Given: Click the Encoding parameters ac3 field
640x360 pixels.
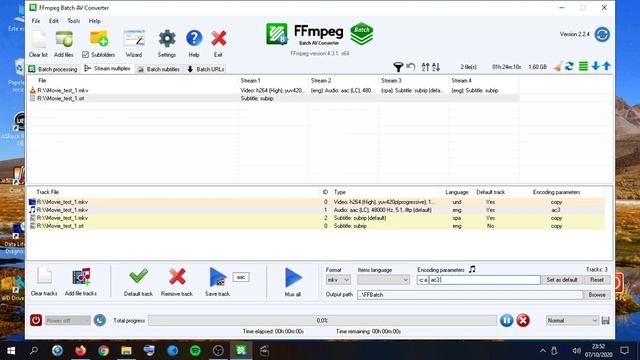Looking at the screenshot, I should pos(484,280).
